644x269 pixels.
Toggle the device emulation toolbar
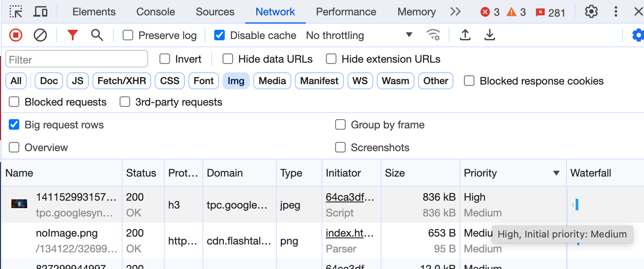(40, 12)
